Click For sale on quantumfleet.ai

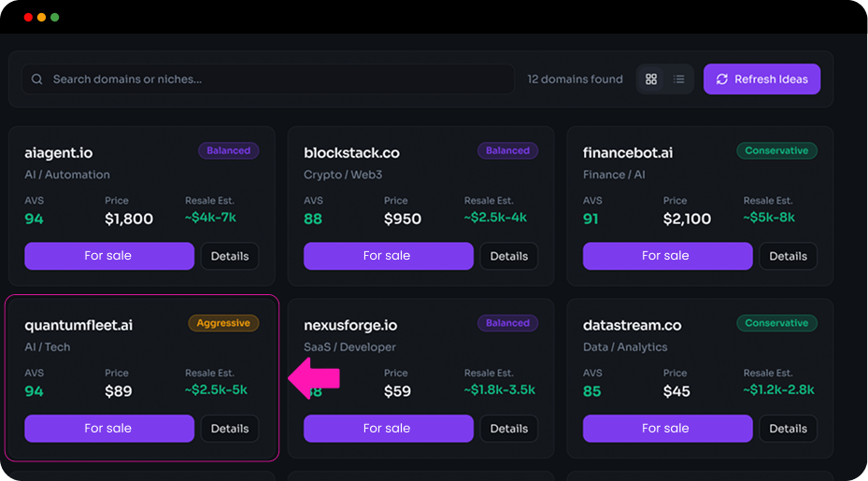(108, 429)
